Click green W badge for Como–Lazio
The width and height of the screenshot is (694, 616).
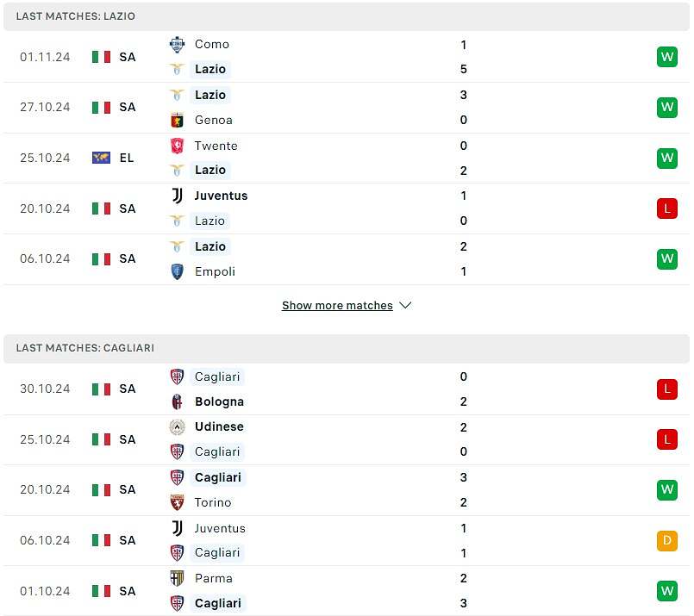(667, 57)
